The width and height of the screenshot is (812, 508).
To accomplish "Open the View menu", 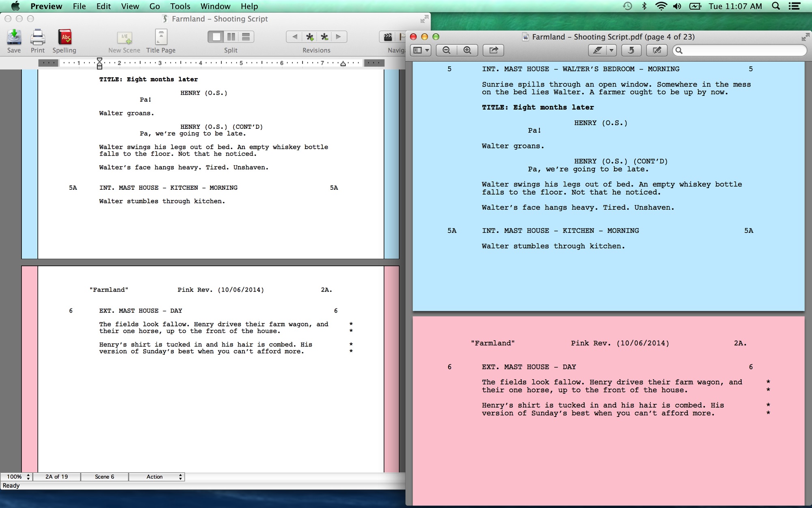I will 130,6.
